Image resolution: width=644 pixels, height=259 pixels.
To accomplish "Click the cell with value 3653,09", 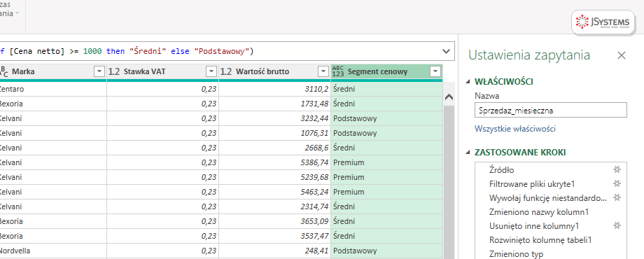I will (275, 221).
